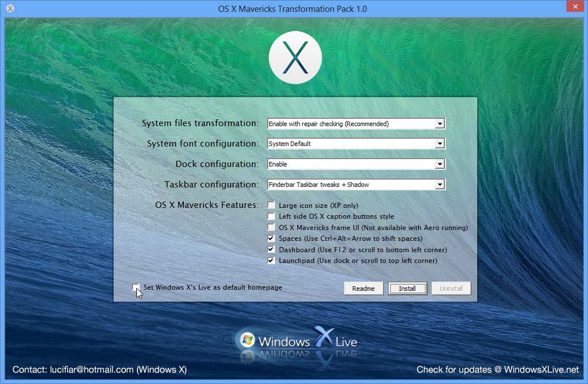Click the Readme button
The height and width of the screenshot is (384, 588).
coord(364,289)
